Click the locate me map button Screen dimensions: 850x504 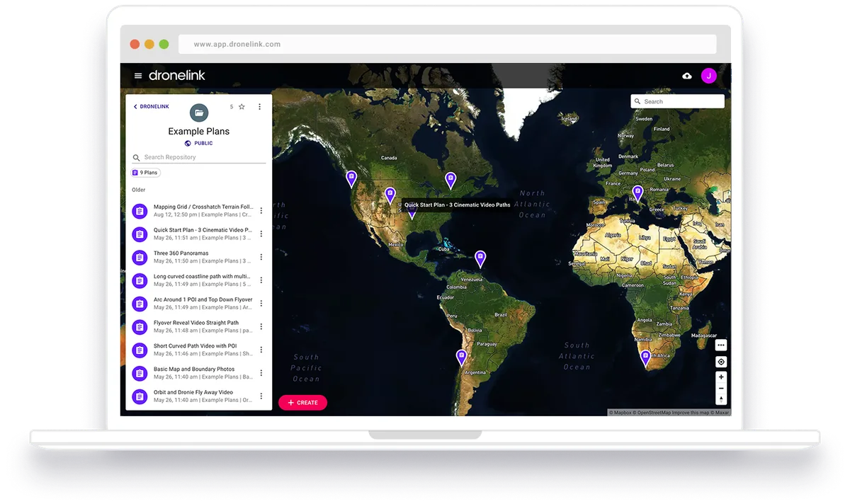pos(721,362)
